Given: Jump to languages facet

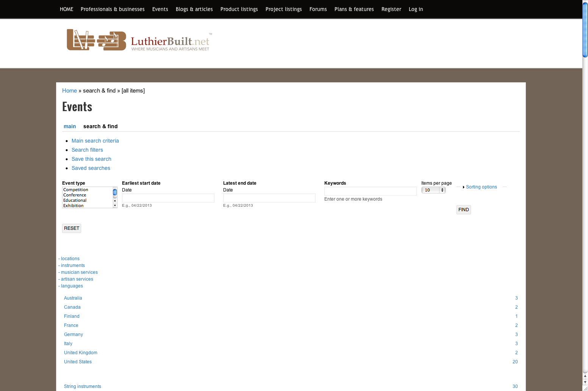Looking at the screenshot, I should coord(72,286).
